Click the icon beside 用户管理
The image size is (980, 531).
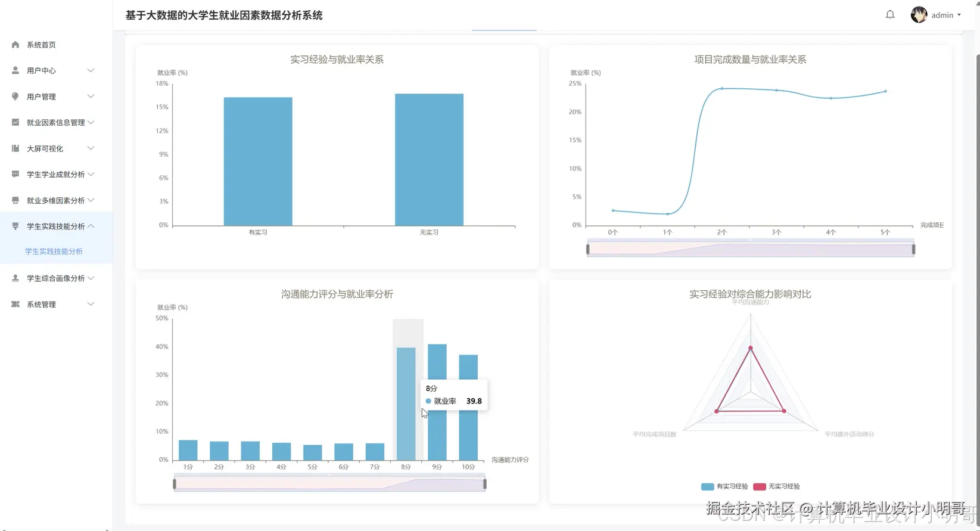pyautogui.click(x=15, y=97)
